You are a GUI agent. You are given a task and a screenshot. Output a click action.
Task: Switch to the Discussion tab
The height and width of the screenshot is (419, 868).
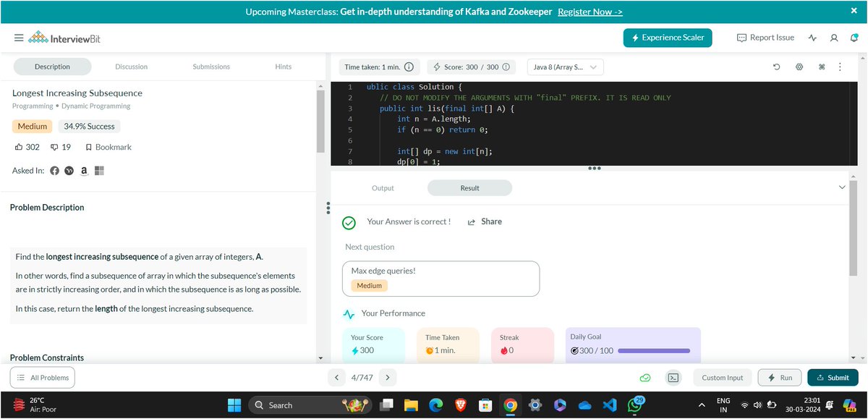point(131,67)
